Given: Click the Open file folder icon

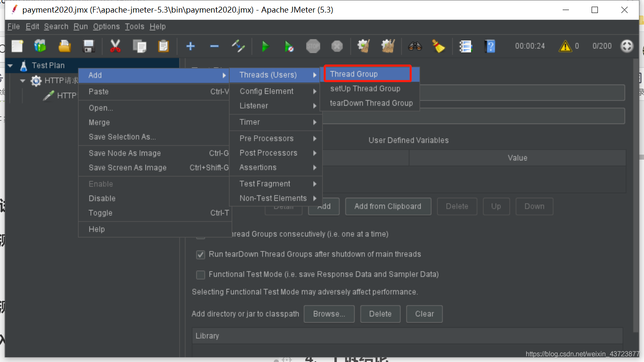Looking at the screenshot, I should (x=65, y=46).
